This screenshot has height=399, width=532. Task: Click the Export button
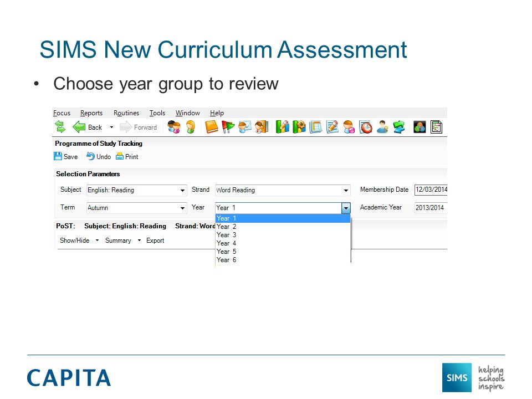[x=155, y=240]
